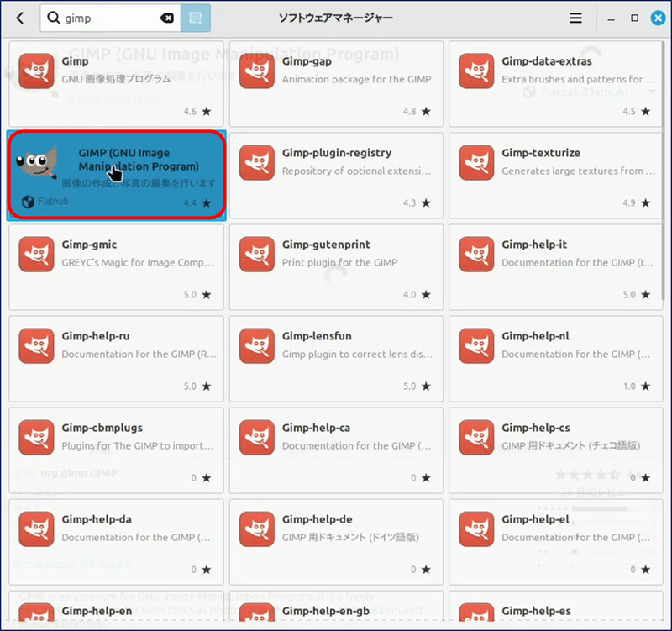Clear the gimp search text
Image resolution: width=672 pixels, height=631 pixels.
click(x=166, y=18)
